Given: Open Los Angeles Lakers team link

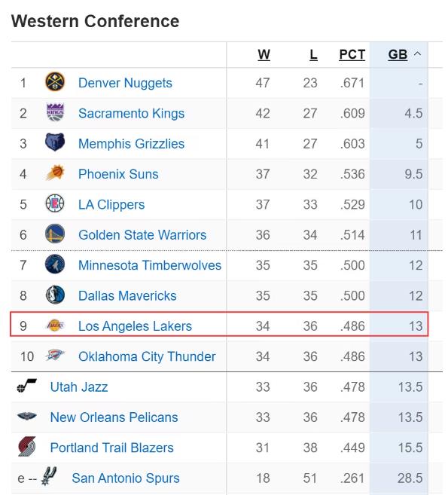Looking at the screenshot, I should pyautogui.click(x=135, y=326).
